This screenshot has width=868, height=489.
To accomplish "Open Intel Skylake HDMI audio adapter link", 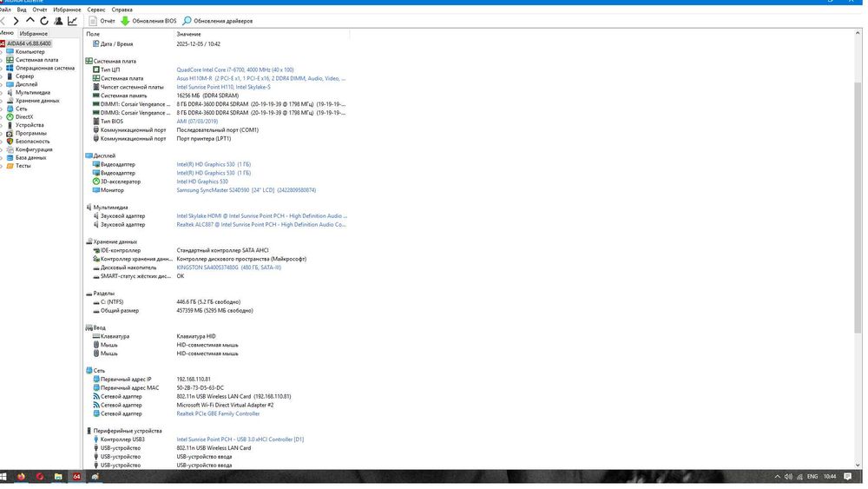I will coord(261,216).
